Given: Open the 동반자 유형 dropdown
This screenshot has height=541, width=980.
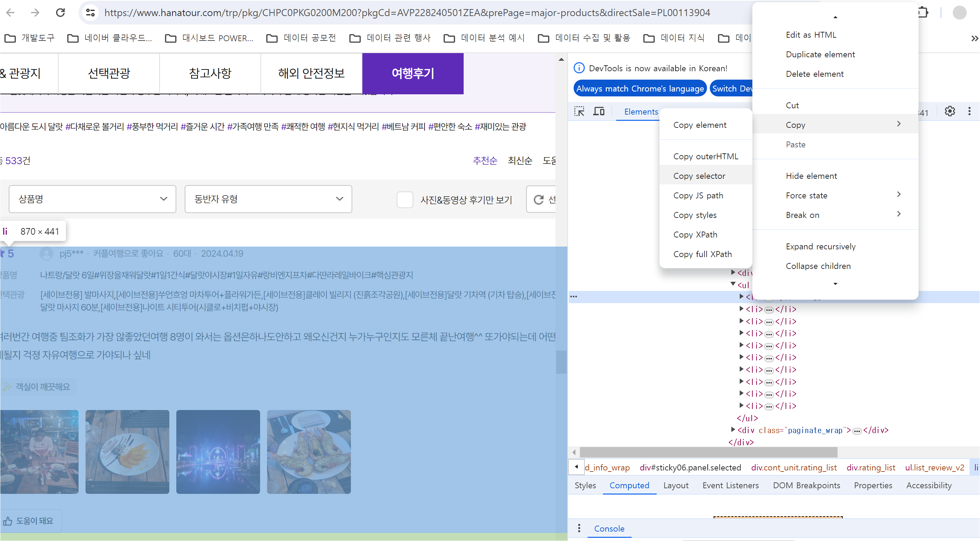Looking at the screenshot, I should pos(268,199).
